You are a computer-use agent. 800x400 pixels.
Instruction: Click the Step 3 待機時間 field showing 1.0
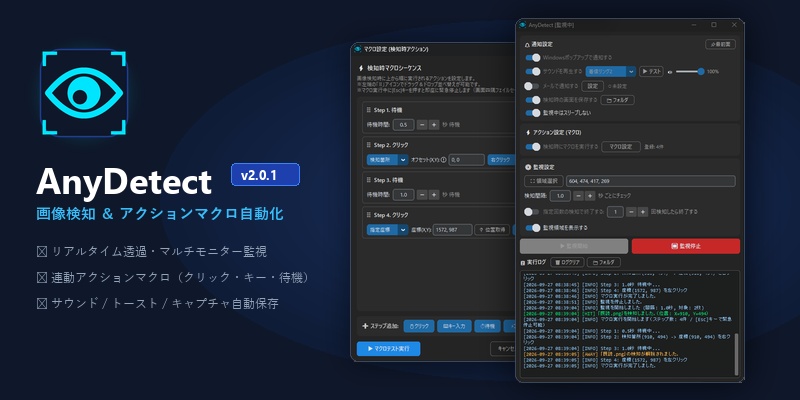click(x=404, y=195)
